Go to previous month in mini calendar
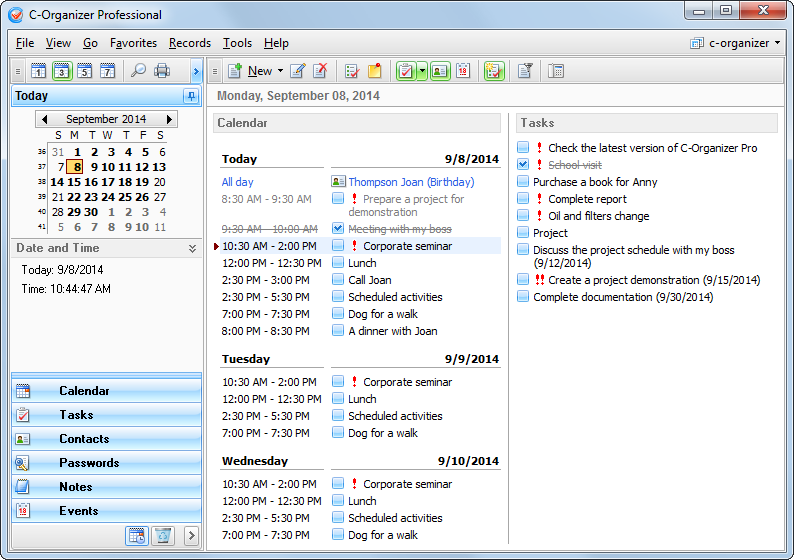 coord(45,119)
